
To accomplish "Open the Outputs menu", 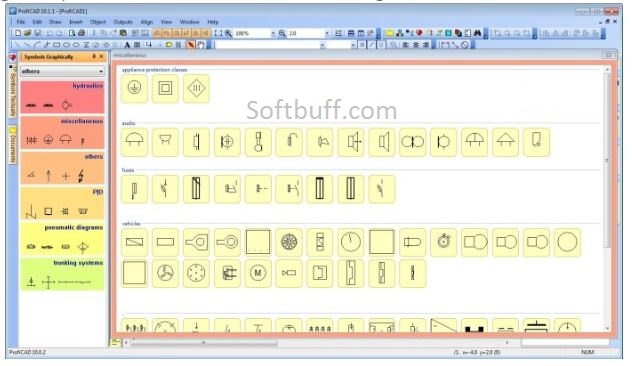I will (x=123, y=22).
